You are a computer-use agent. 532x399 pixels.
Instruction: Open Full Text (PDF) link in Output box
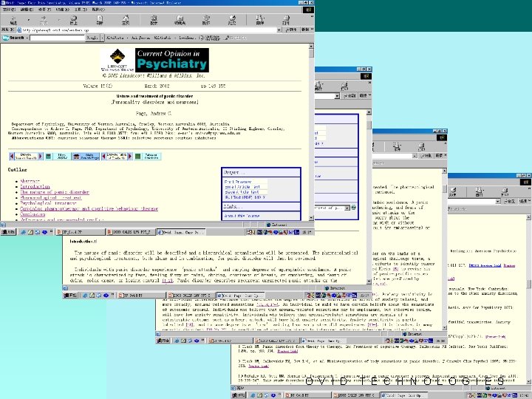click(x=245, y=197)
